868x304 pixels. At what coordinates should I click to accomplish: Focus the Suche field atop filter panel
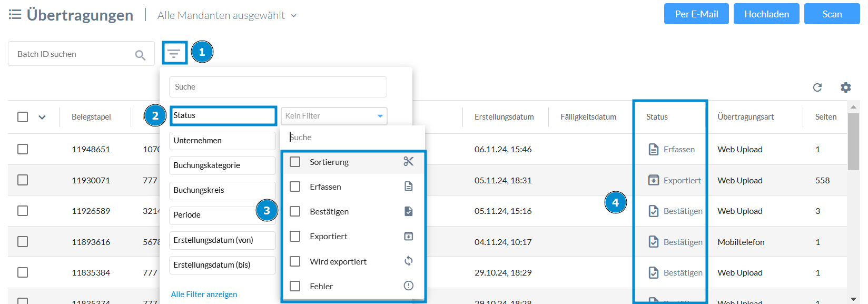click(278, 87)
